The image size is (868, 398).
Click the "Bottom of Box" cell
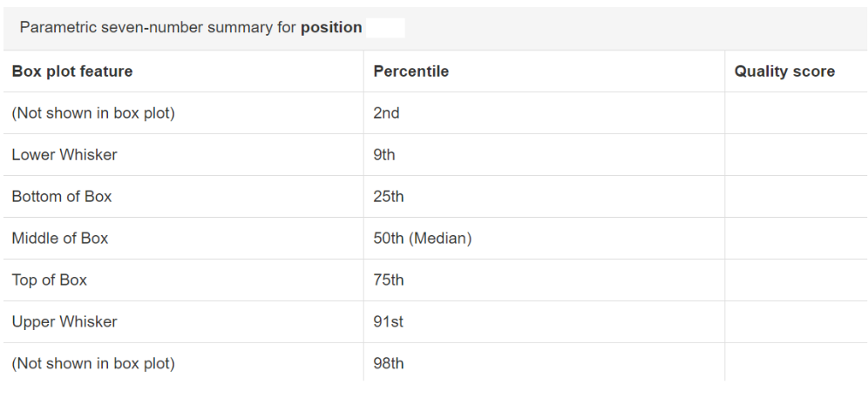(62, 197)
